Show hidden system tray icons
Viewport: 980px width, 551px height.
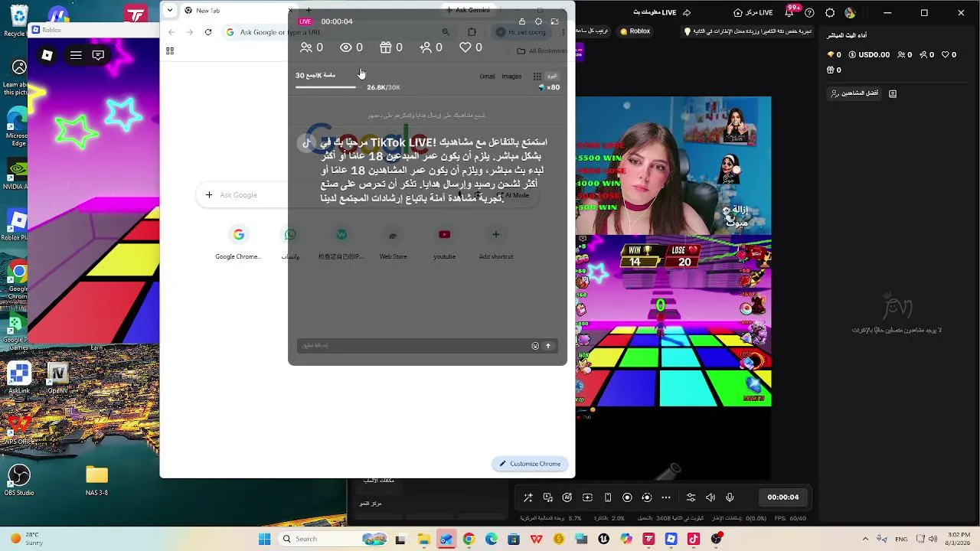pyautogui.click(x=865, y=539)
